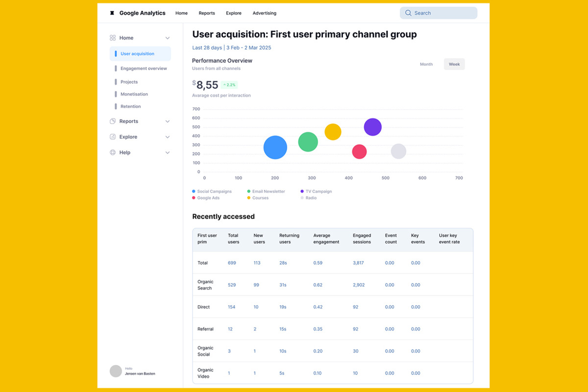Click the Event count column header
This screenshot has width=588, height=392.
pos(391,239)
